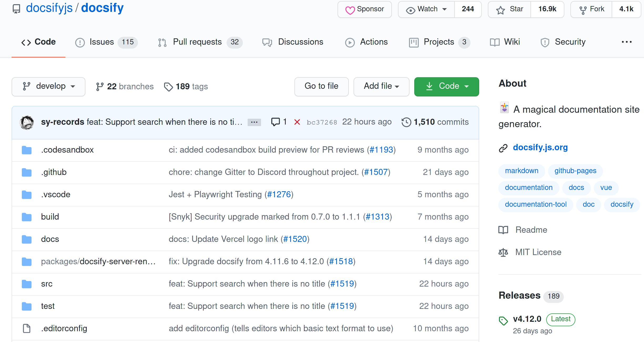This screenshot has height=342, width=644.
Task: Click the Go to file button
Action: 321,86
